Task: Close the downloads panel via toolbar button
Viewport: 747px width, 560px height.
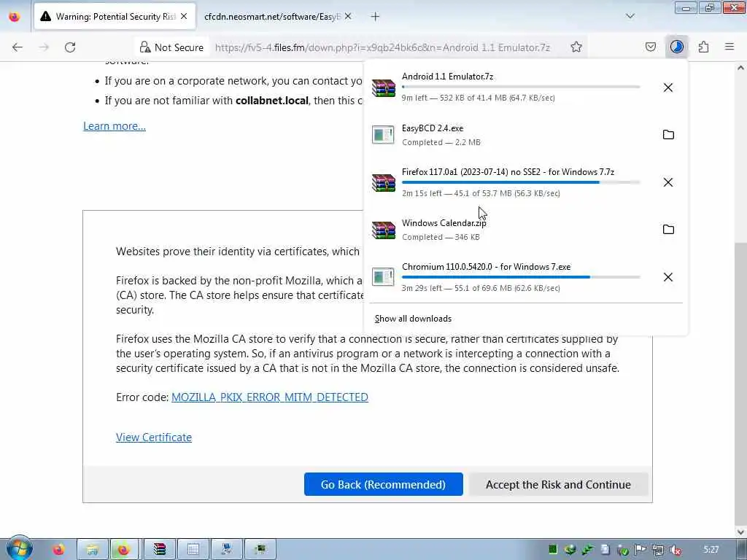Action: [x=676, y=47]
